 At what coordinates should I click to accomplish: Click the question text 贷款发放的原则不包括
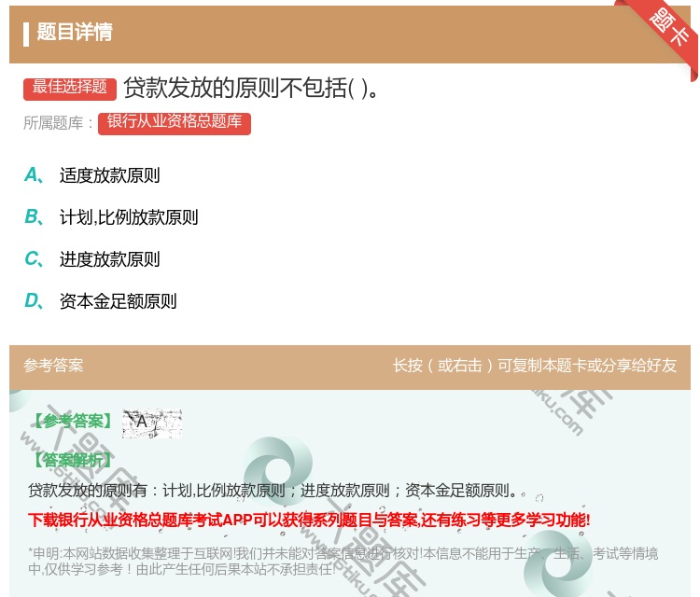click(251, 88)
